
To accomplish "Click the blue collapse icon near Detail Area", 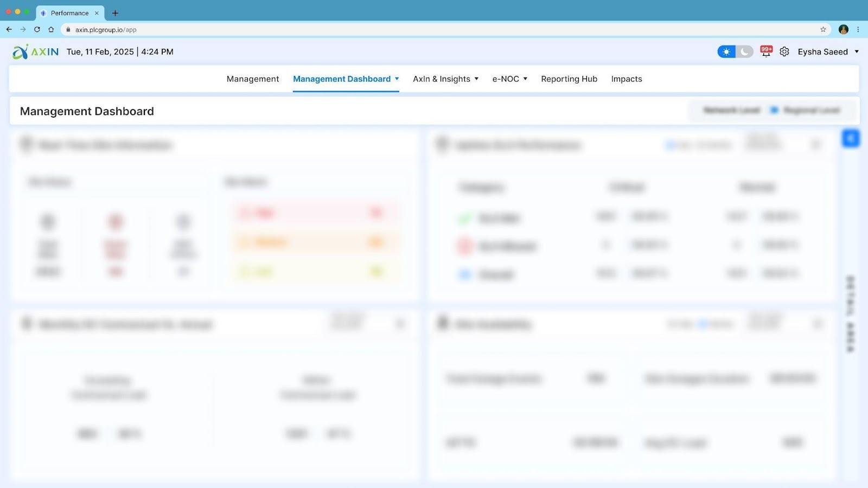I will coord(851,138).
